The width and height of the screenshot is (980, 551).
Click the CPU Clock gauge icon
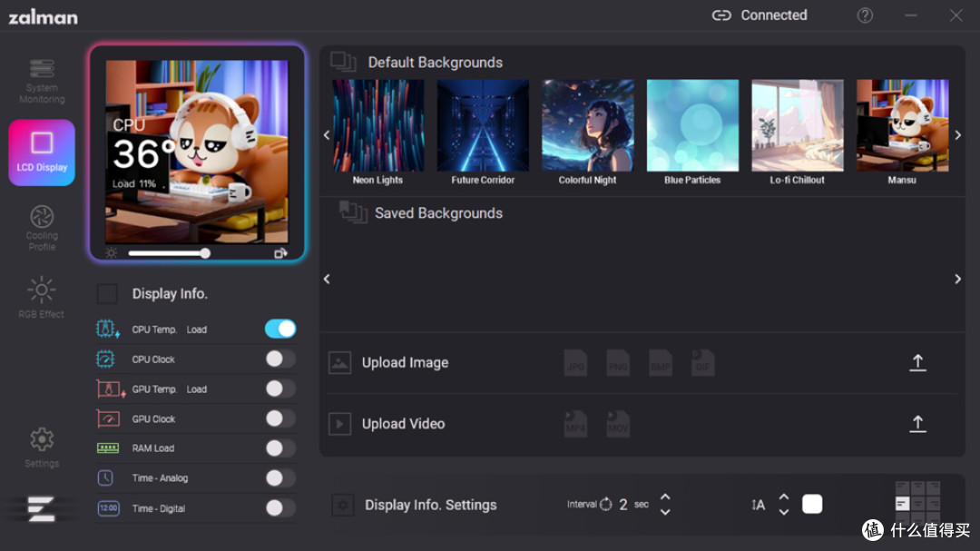coord(105,359)
